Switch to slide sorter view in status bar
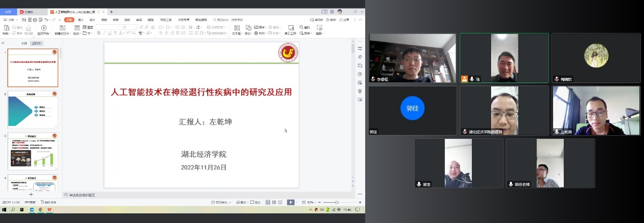Viewport: 644px width, 223px height. 273,202
